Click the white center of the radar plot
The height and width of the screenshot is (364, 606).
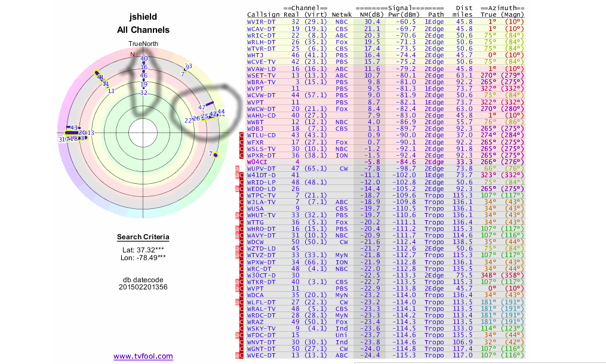(143, 132)
